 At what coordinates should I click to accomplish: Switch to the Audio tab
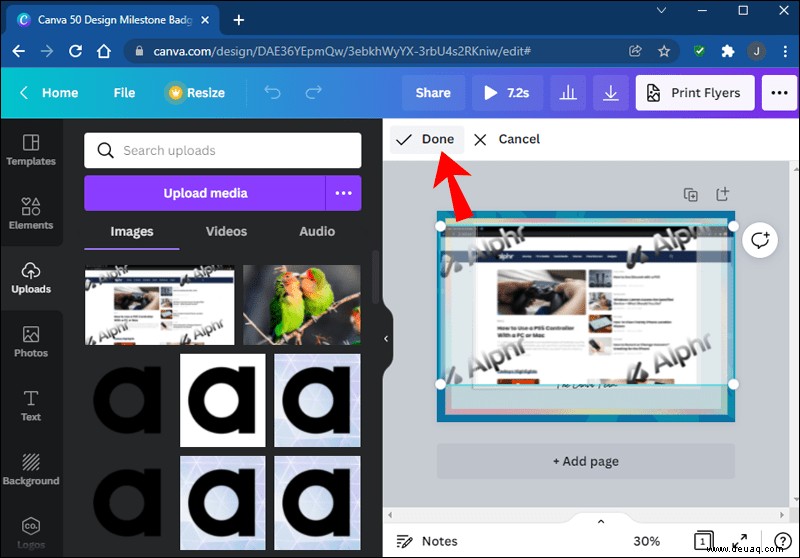317,232
